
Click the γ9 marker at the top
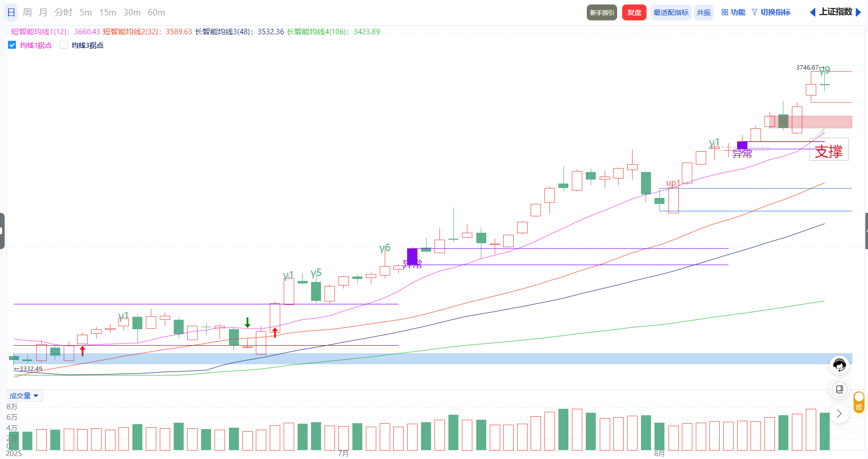[825, 70]
